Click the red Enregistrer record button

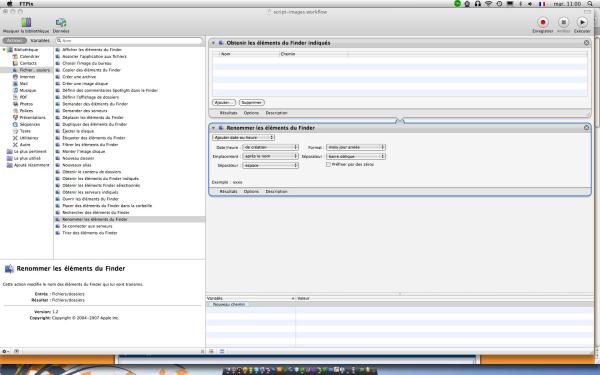pos(543,22)
